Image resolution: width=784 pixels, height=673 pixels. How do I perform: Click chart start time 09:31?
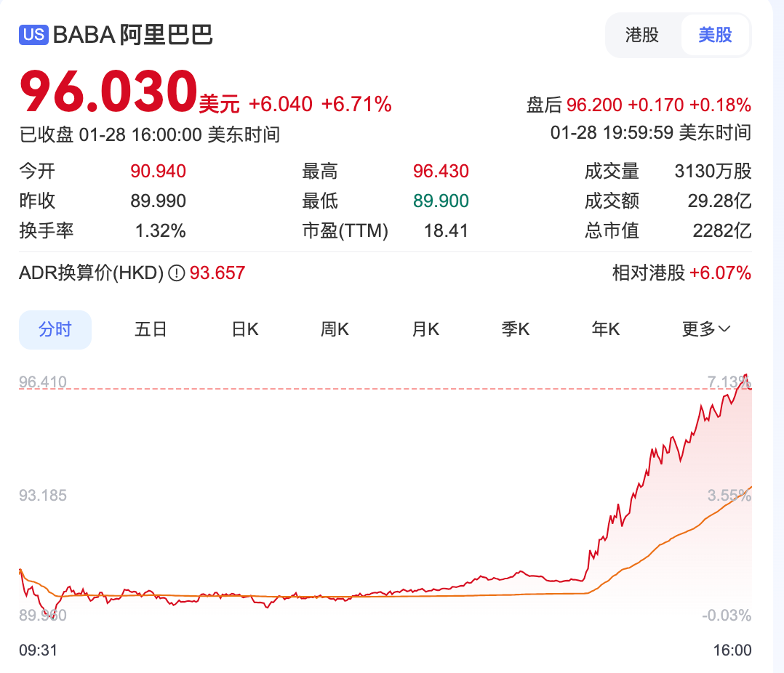38,650
